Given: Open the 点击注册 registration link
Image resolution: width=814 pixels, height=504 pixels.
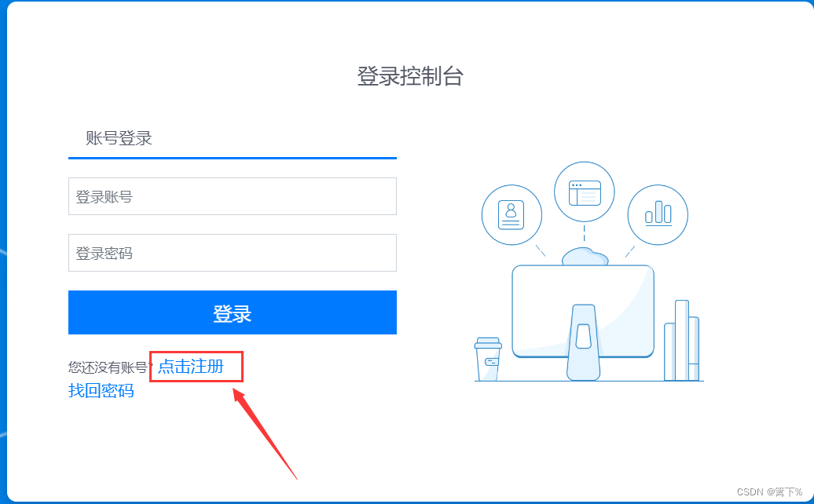Looking at the screenshot, I should point(190,367).
